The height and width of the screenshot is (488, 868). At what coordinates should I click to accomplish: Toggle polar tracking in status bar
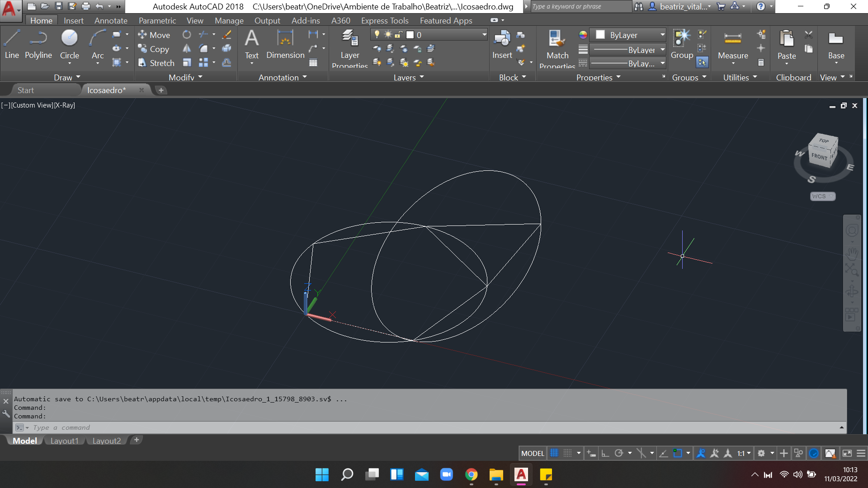click(619, 453)
